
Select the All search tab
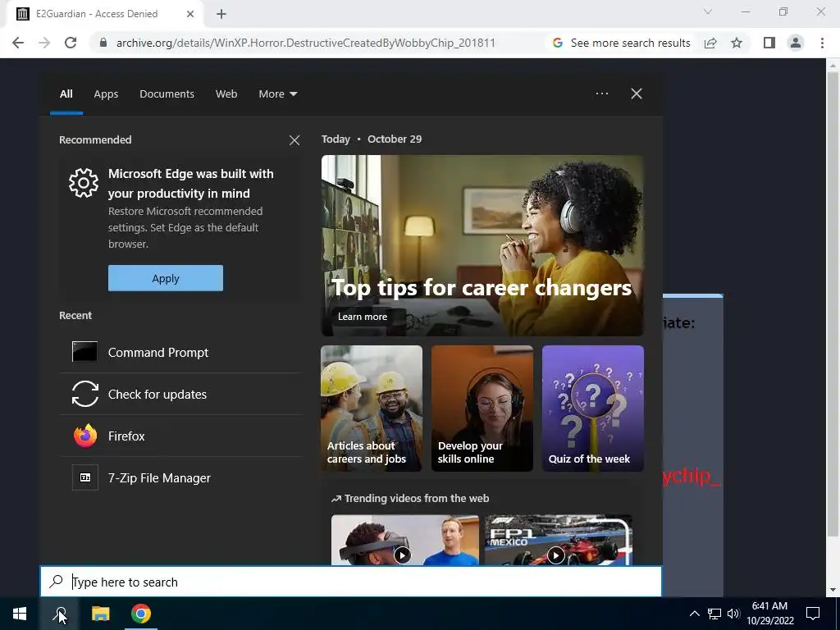coord(66,94)
